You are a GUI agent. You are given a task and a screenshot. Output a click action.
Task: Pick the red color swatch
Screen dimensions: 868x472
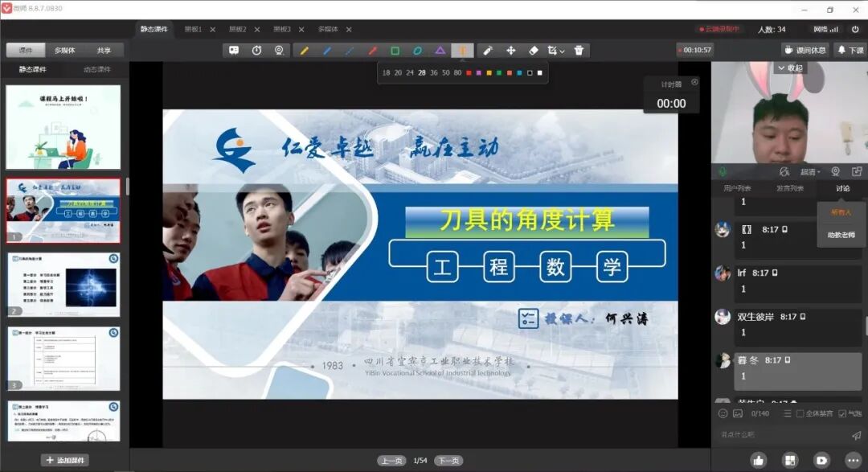tap(469, 72)
